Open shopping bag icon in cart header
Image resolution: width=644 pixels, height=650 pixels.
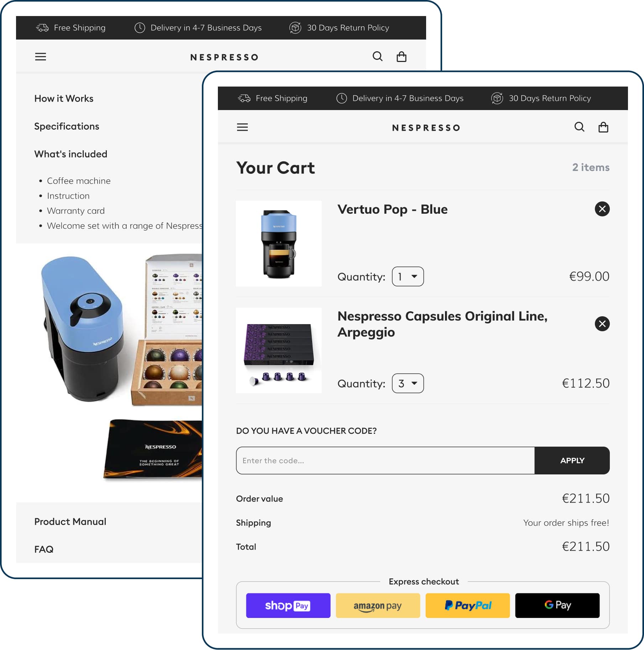[603, 127]
